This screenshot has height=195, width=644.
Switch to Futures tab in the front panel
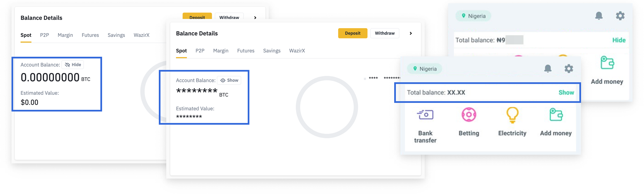point(246,51)
